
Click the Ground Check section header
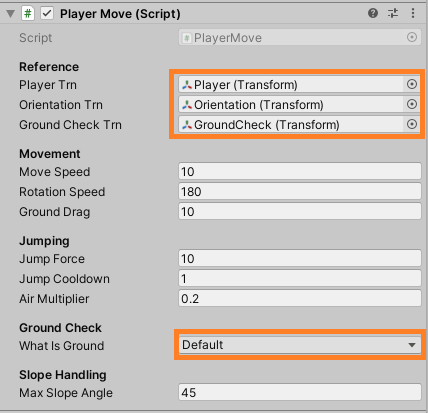60,328
